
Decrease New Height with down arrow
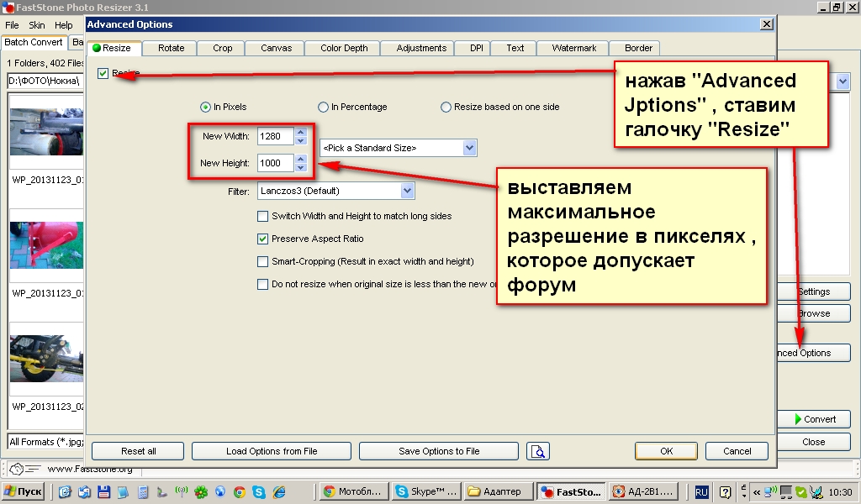point(301,167)
